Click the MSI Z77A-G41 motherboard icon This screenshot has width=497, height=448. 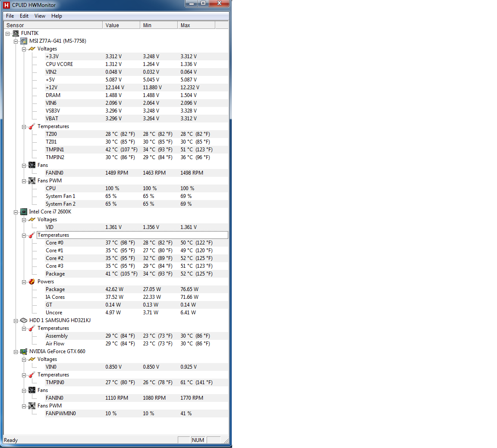click(24, 41)
